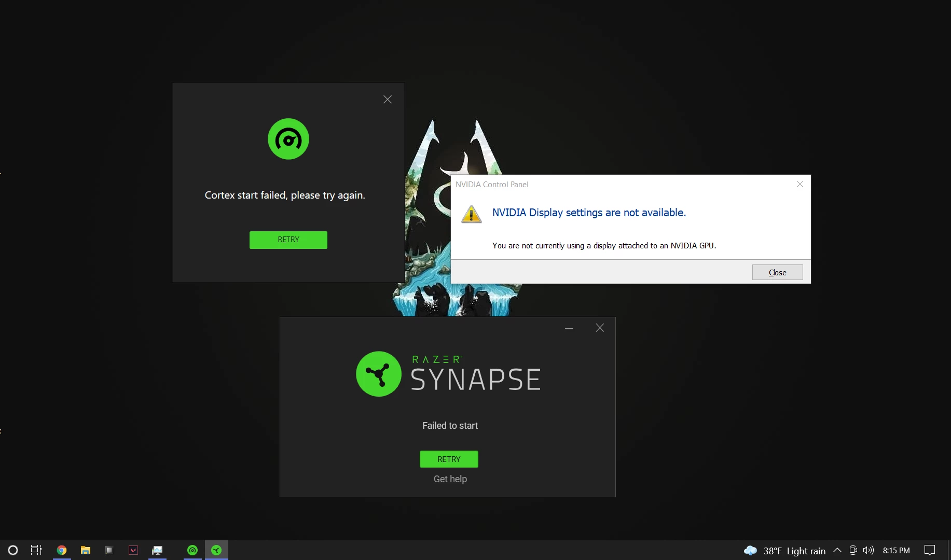Launch Valorant from the taskbar

133,550
